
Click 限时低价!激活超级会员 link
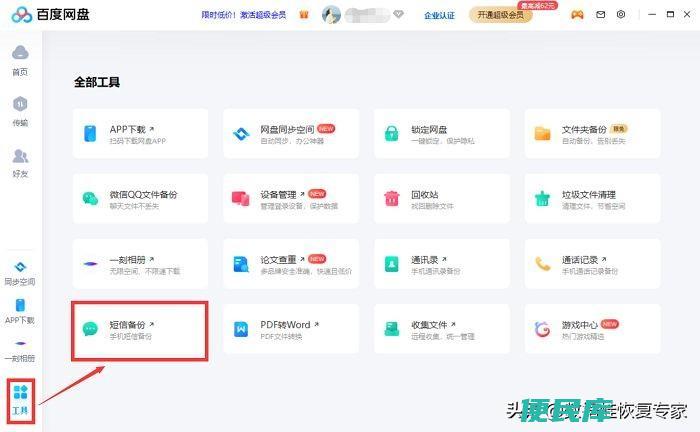click(x=244, y=15)
